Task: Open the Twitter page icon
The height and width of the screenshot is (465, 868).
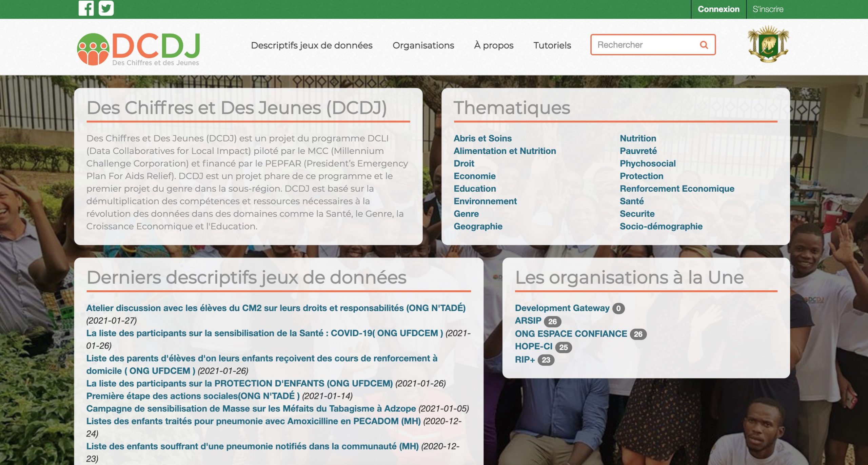Action: pyautogui.click(x=106, y=8)
